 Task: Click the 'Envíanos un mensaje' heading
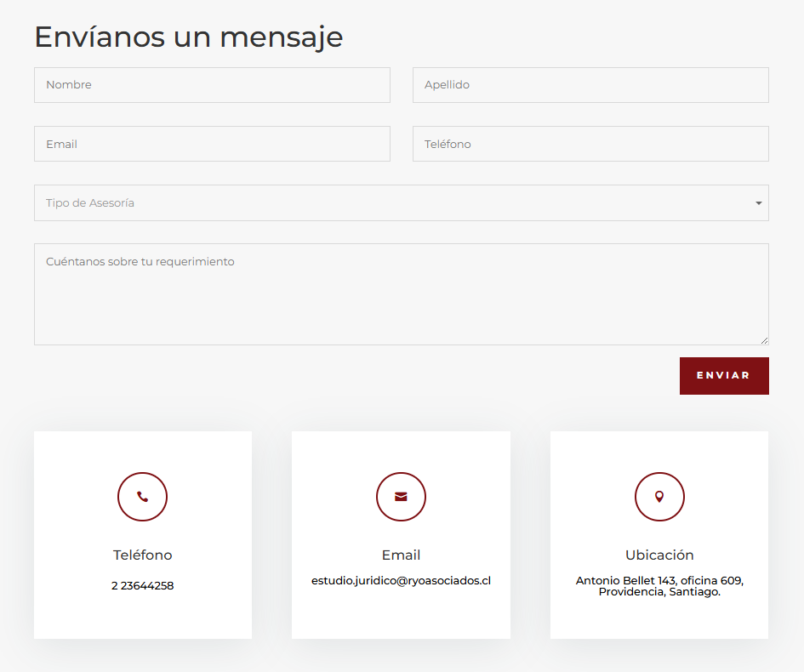188,37
